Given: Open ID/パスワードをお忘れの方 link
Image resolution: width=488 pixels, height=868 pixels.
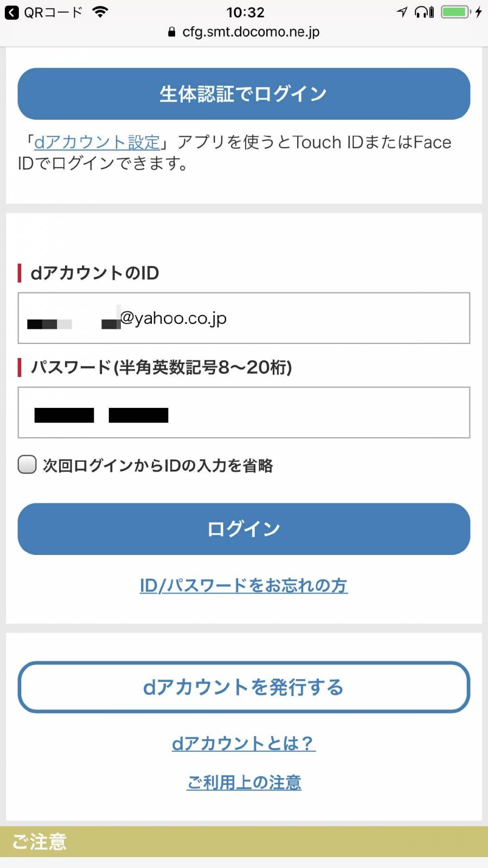Looking at the screenshot, I should click(244, 585).
